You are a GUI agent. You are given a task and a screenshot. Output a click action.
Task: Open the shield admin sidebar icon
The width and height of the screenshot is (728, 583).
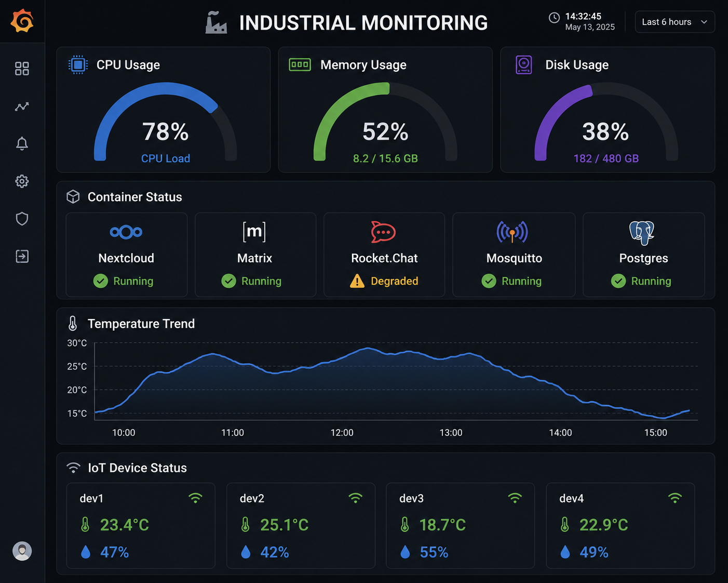pyautogui.click(x=22, y=219)
